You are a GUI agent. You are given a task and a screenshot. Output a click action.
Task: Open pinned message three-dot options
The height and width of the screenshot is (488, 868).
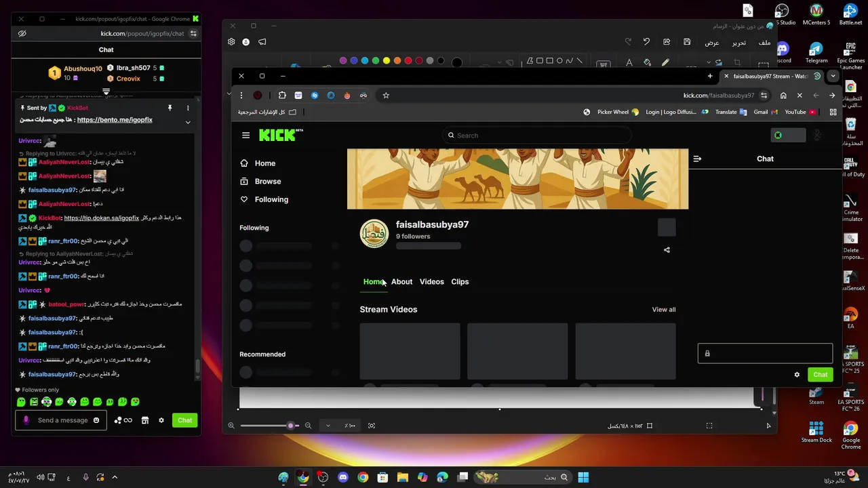(x=188, y=108)
